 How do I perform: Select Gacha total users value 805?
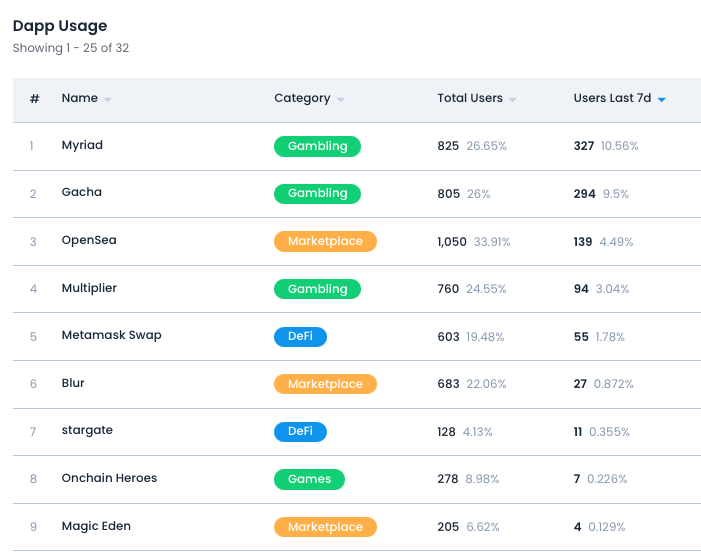[x=448, y=194]
